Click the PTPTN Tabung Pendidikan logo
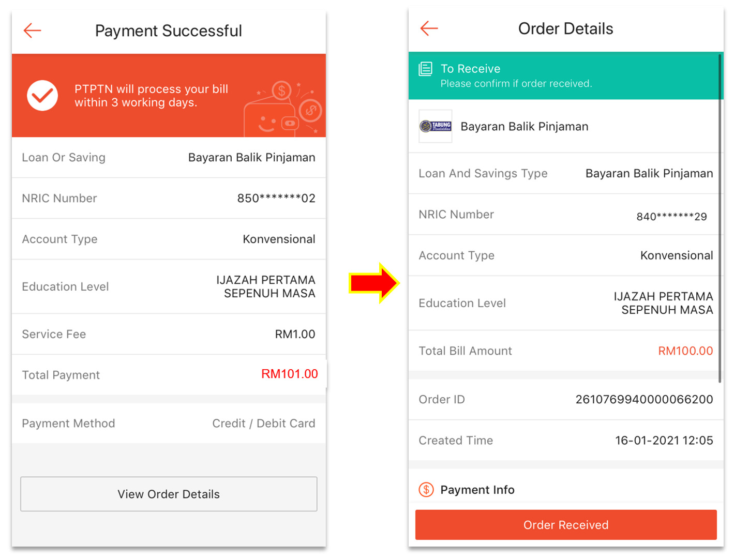Viewport: 734px width, 560px height. (436, 126)
